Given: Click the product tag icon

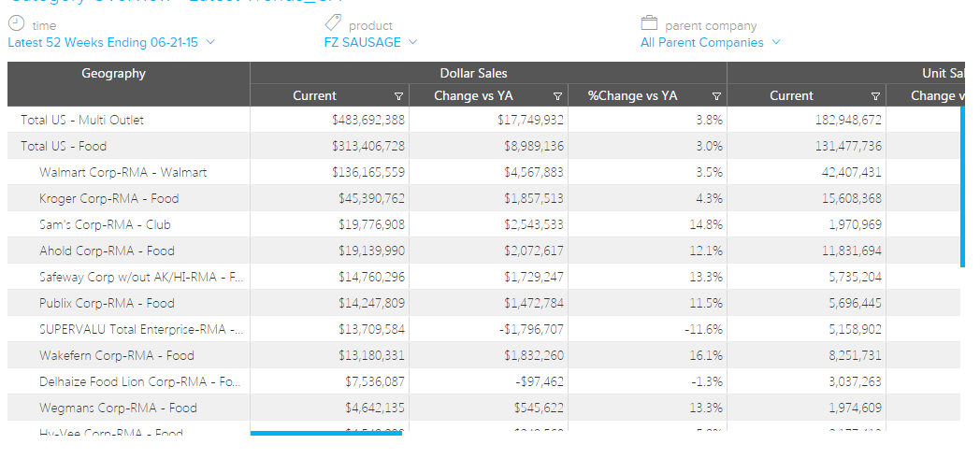Looking at the screenshot, I should (x=333, y=24).
